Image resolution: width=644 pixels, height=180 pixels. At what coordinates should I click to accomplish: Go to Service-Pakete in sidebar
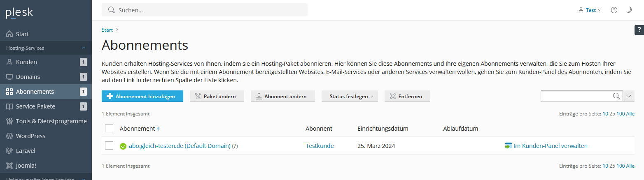35,106
